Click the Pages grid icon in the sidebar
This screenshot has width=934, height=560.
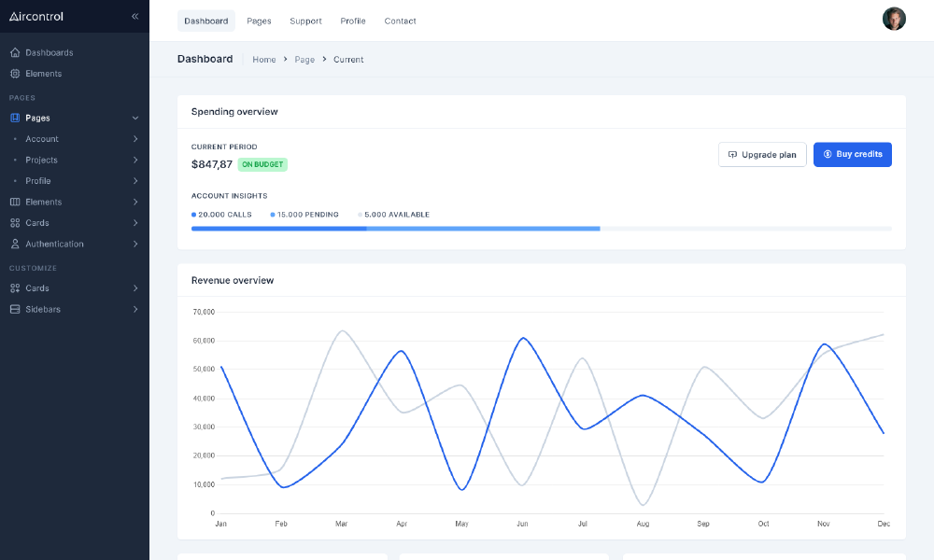(13, 118)
